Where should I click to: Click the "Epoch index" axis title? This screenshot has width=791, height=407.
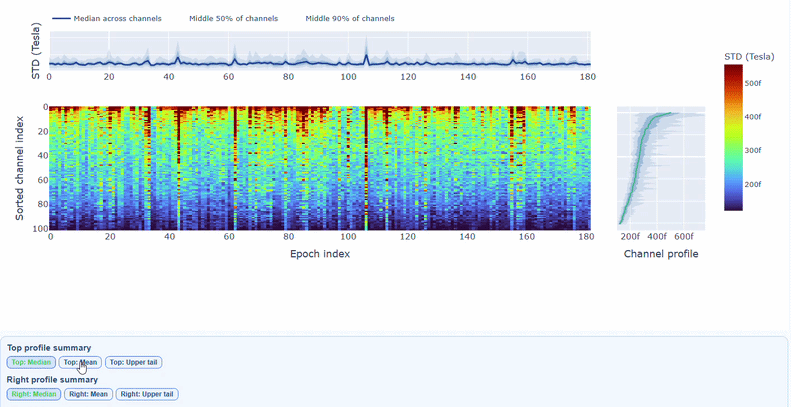319,254
